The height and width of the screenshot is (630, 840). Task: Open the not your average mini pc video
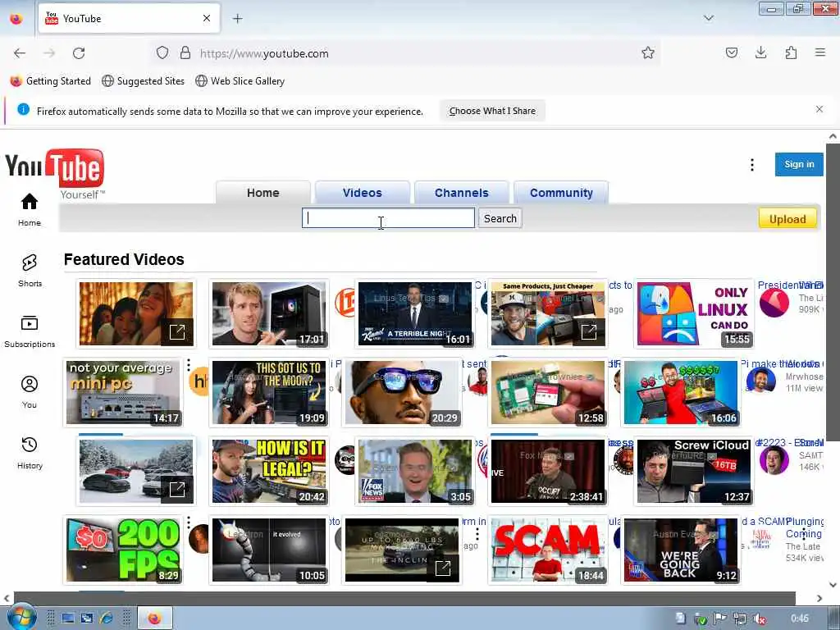click(123, 392)
